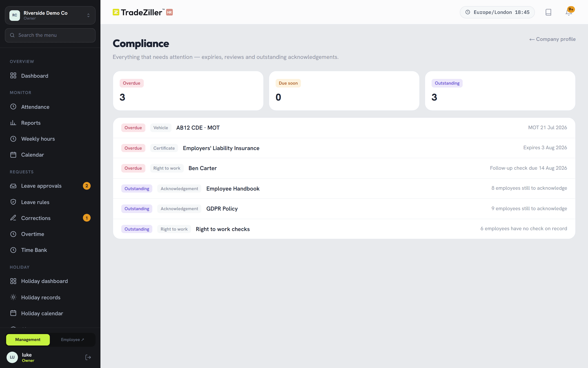Open the notifications bell
Viewport: 588px width, 368px height.
pos(569,12)
